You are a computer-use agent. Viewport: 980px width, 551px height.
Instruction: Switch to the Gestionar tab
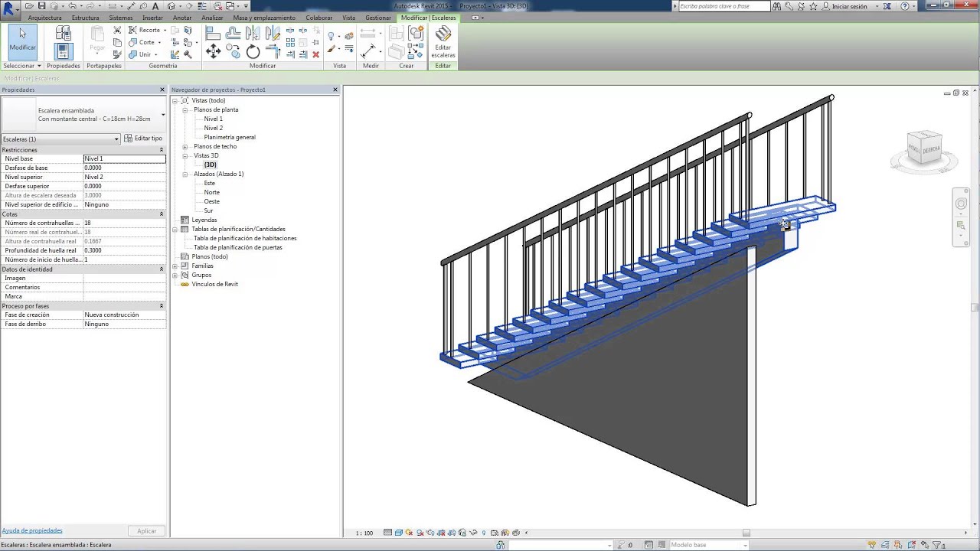tap(378, 18)
